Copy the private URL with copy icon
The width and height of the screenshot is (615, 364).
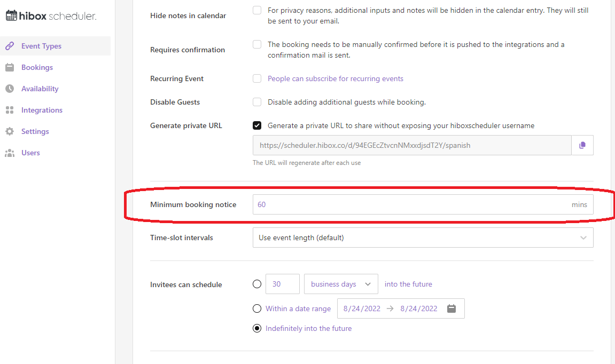[582, 145]
